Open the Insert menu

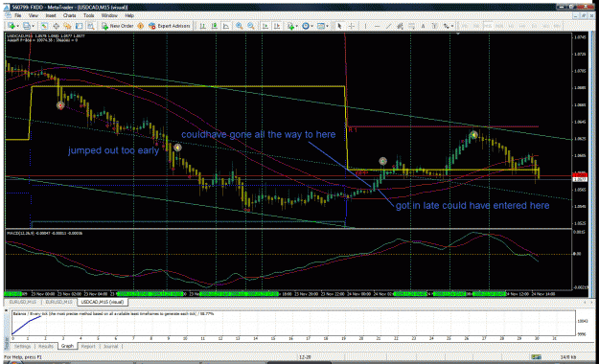tap(51, 15)
